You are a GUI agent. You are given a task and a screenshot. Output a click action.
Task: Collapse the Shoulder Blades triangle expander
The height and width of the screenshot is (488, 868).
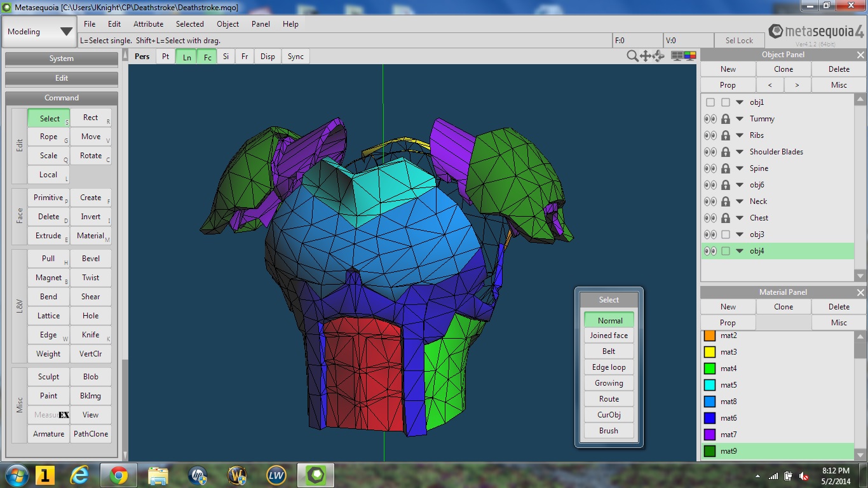point(740,152)
